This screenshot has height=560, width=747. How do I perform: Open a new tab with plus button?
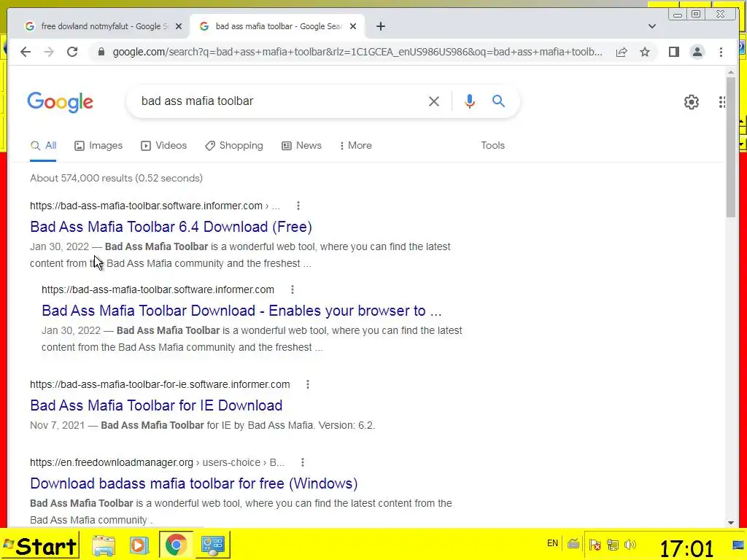point(380,26)
